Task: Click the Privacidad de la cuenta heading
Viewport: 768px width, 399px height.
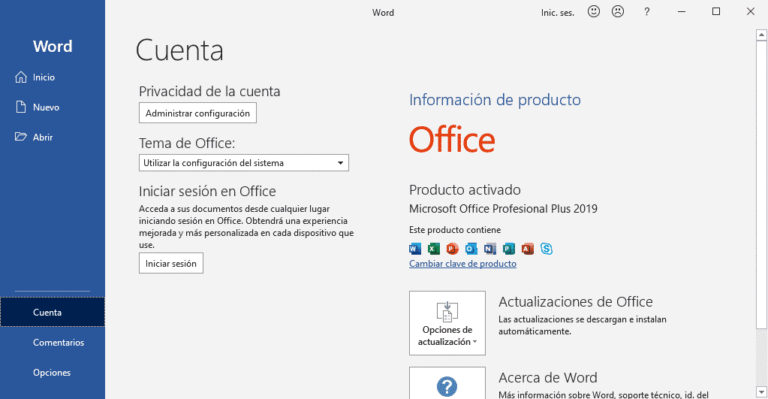Action: [209, 92]
